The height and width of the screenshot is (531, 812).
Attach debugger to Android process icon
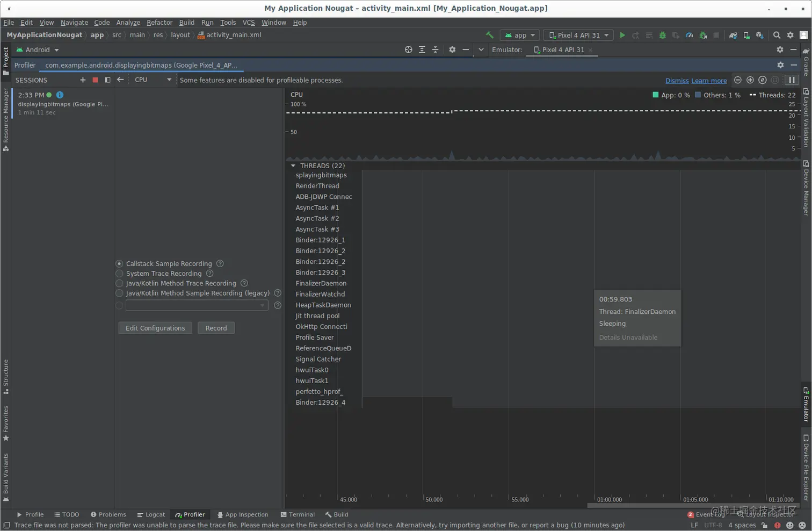pyautogui.click(x=703, y=35)
